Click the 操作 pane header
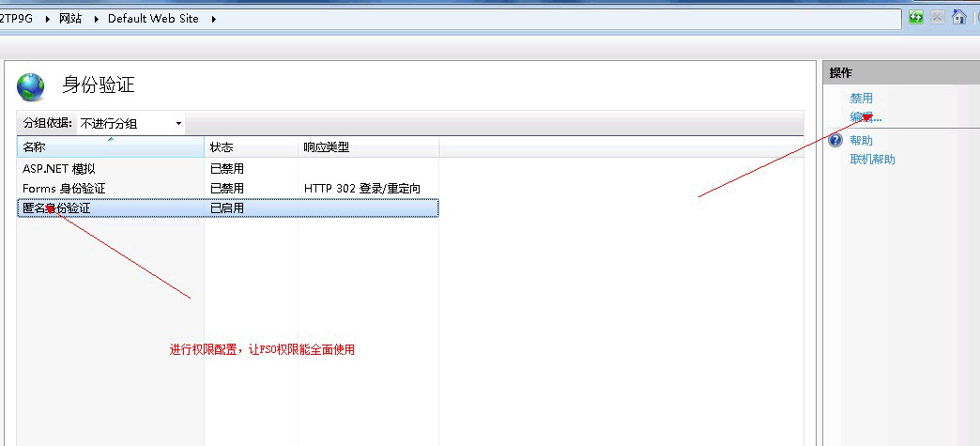980x446 pixels. (x=901, y=73)
